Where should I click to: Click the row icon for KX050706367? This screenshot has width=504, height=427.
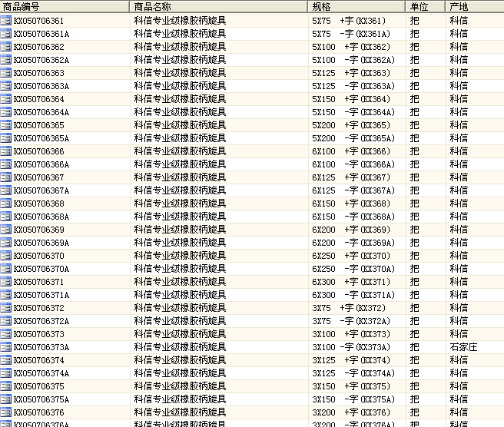pos(6,177)
